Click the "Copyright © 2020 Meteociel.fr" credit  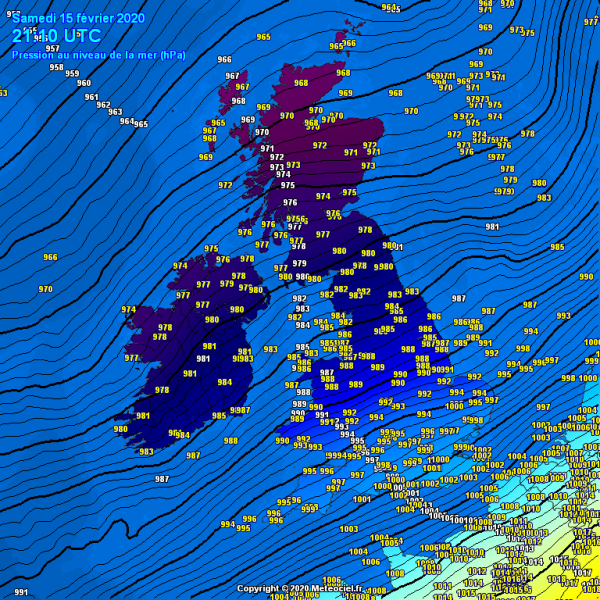300,588
